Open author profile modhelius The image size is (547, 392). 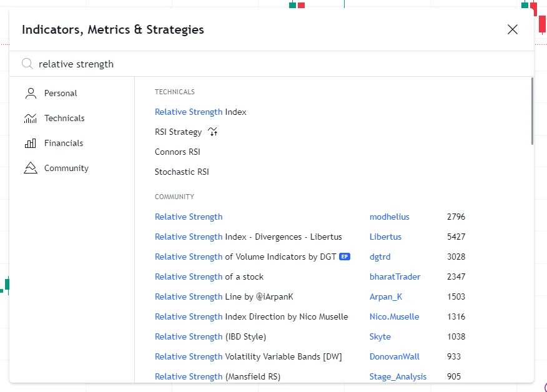[390, 217]
